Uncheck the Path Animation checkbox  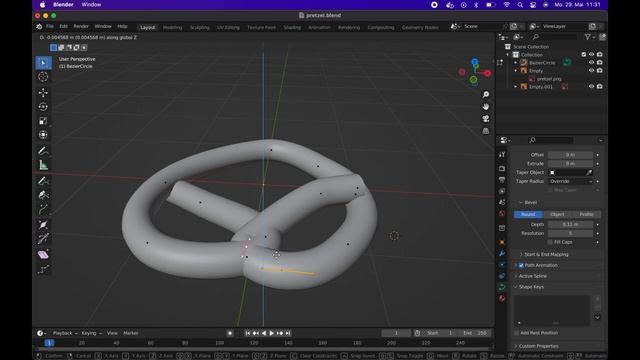pyautogui.click(x=521, y=265)
